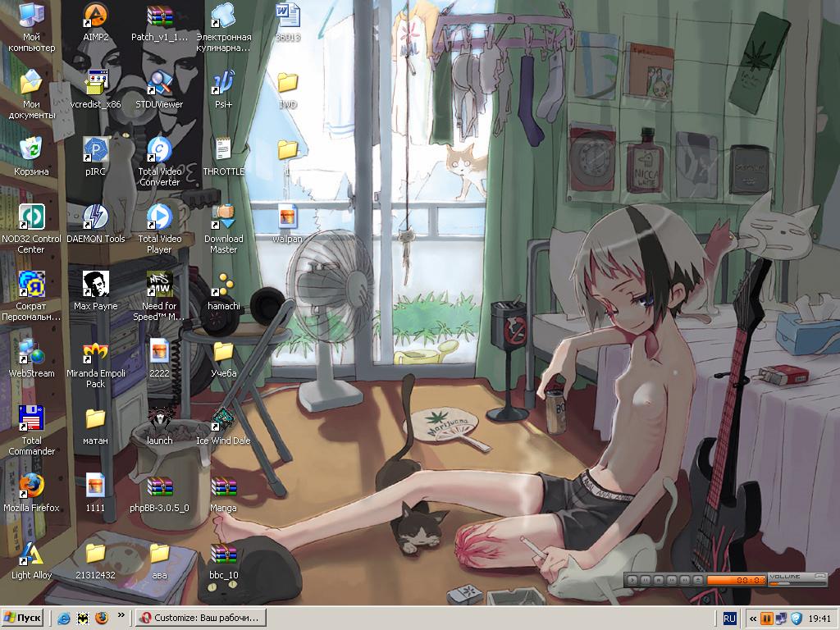Open the IWD folder
The height and width of the screenshot is (630, 840).
point(288,90)
